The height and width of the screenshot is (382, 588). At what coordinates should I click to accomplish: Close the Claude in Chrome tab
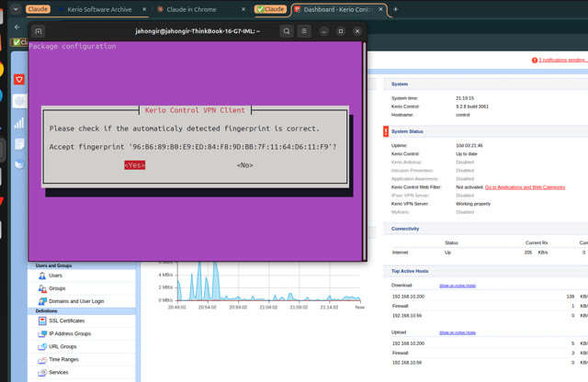click(243, 9)
